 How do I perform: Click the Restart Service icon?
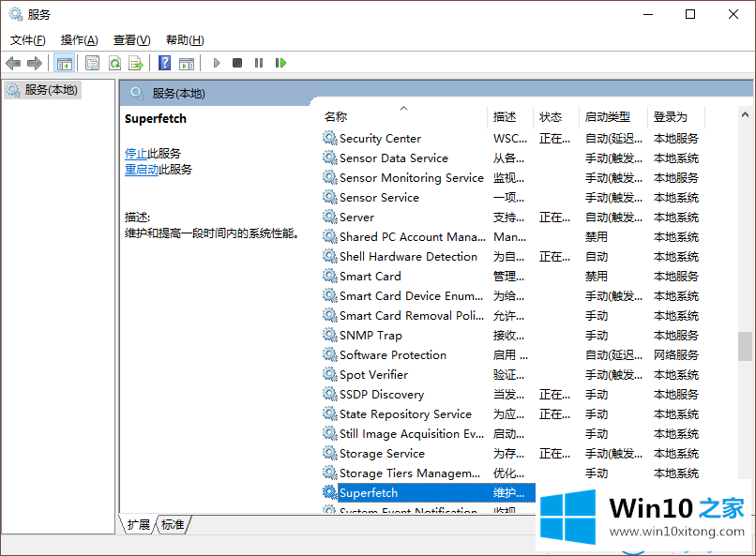pos(280,63)
